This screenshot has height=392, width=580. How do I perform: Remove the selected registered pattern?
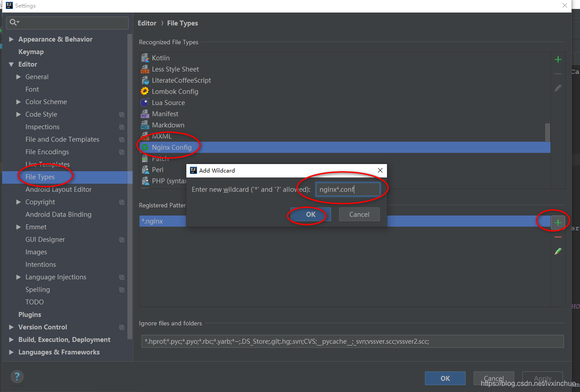click(558, 237)
